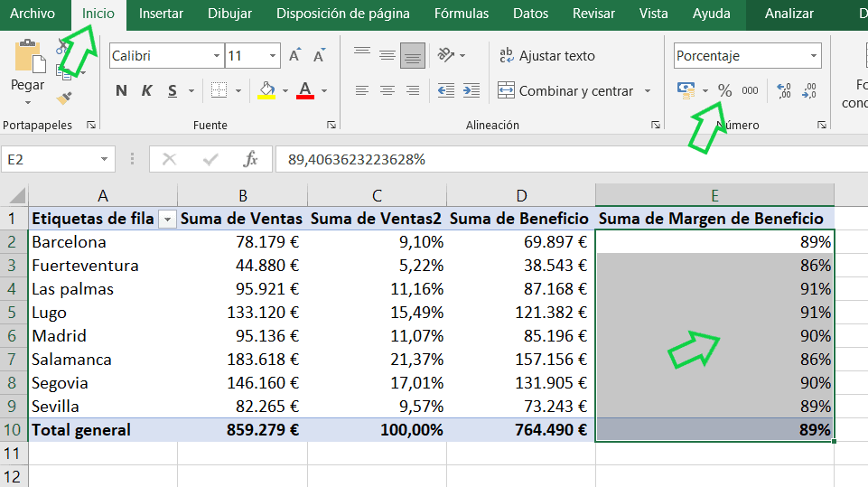Viewport: 868px width, 487px height.
Task: Click the select-all corner triangle
Action: 15,195
